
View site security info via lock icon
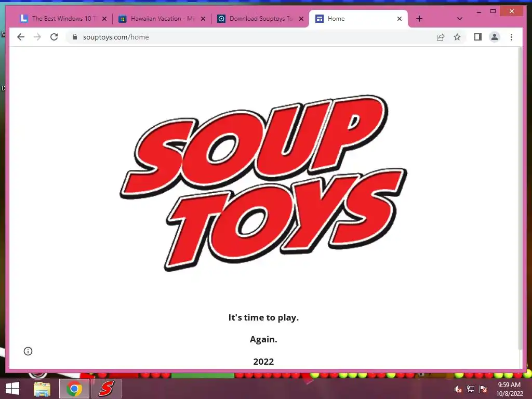(x=75, y=37)
